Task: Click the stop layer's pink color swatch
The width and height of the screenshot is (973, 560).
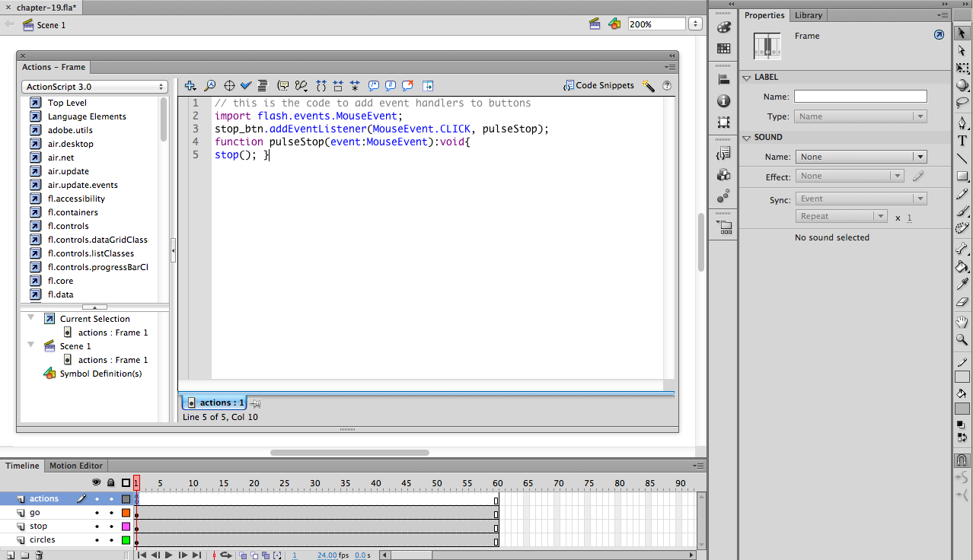Action: (127, 526)
